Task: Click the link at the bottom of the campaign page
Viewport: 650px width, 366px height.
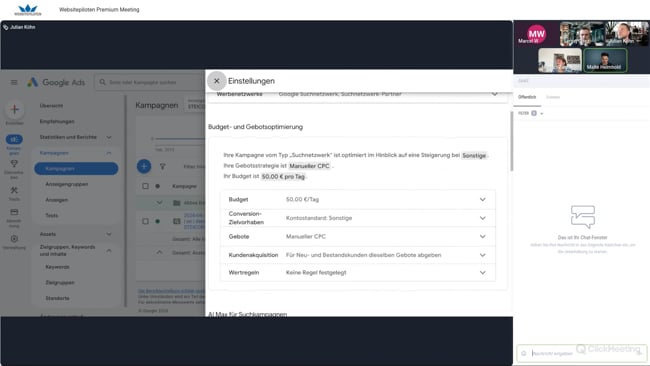Action: [x=171, y=291]
